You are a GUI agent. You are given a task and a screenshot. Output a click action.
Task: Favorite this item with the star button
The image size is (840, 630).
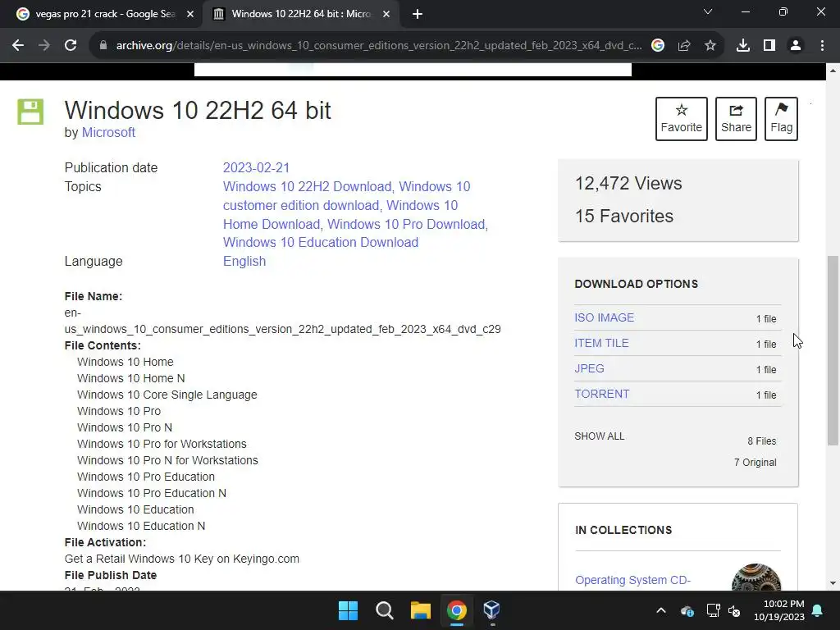click(x=682, y=119)
